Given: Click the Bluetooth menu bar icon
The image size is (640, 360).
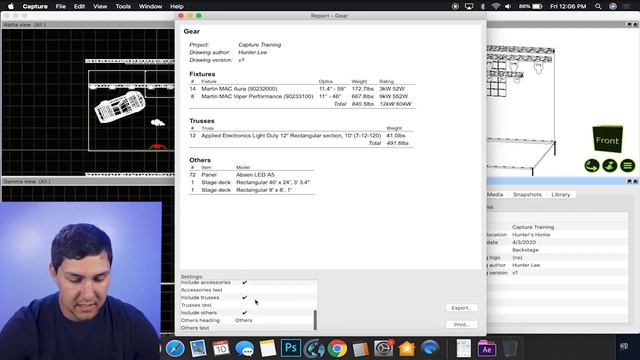Looking at the screenshot, I should (482, 6).
